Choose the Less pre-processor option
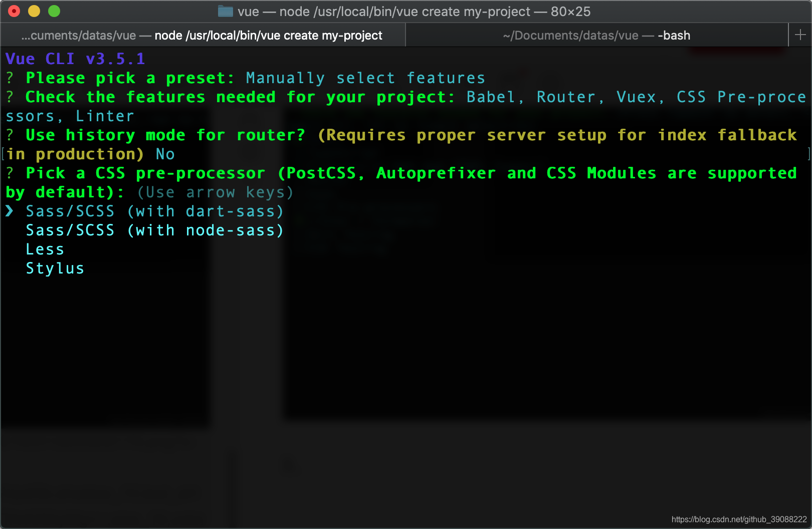 45,249
